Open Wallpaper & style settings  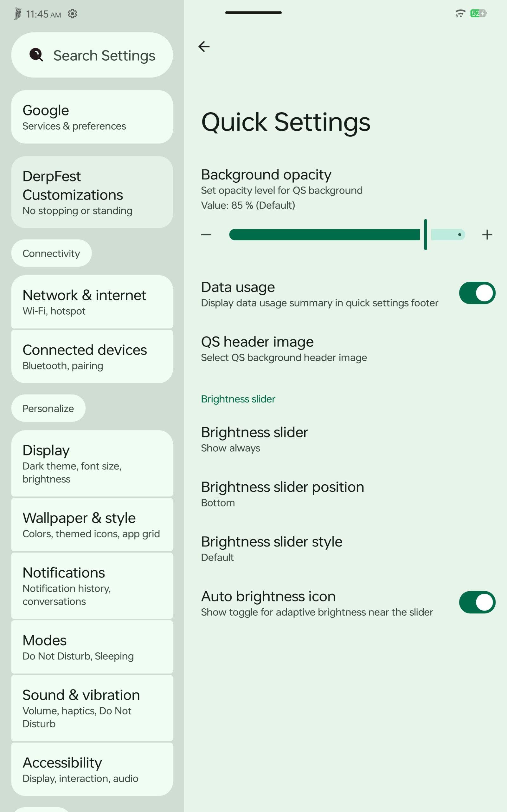[92, 524]
